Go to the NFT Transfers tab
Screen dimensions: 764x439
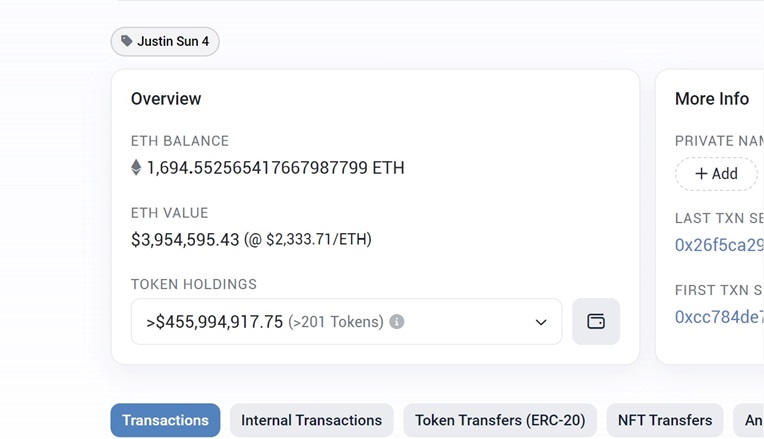pyautogui.click(x=665, y=420)
